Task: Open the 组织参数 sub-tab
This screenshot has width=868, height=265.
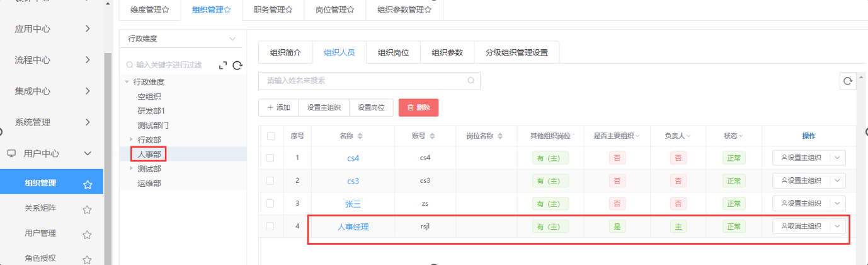Action: coord(447,52)
